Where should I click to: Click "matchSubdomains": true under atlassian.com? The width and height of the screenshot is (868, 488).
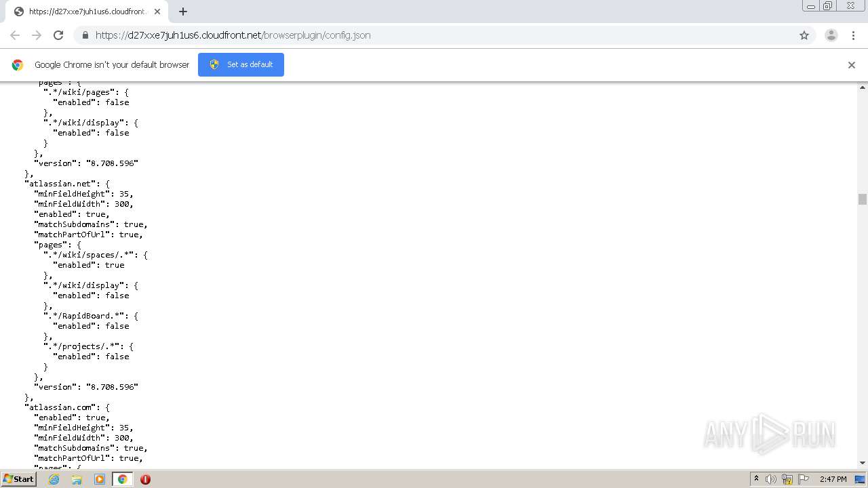pos(91,448)
